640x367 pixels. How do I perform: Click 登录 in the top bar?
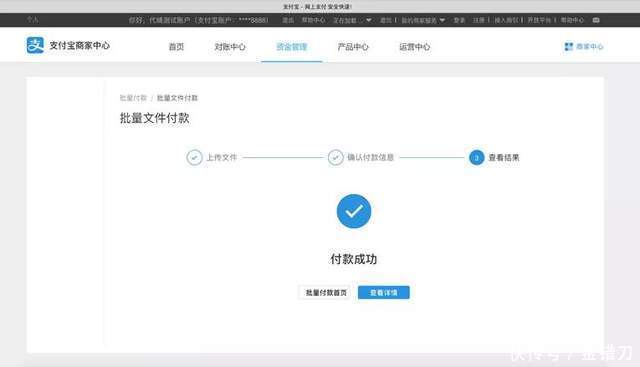[x=459, y=20]
